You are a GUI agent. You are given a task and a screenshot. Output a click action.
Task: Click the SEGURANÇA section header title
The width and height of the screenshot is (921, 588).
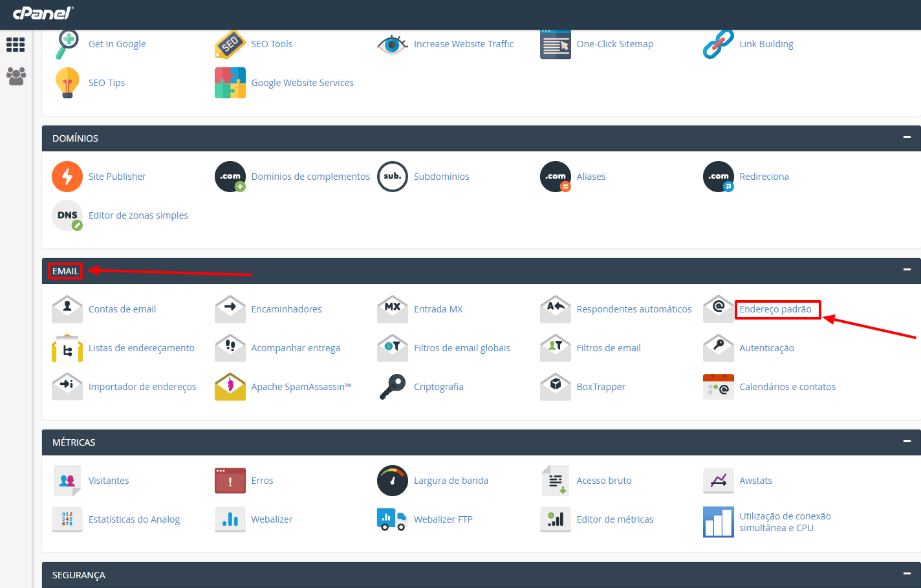coord(79,575)
